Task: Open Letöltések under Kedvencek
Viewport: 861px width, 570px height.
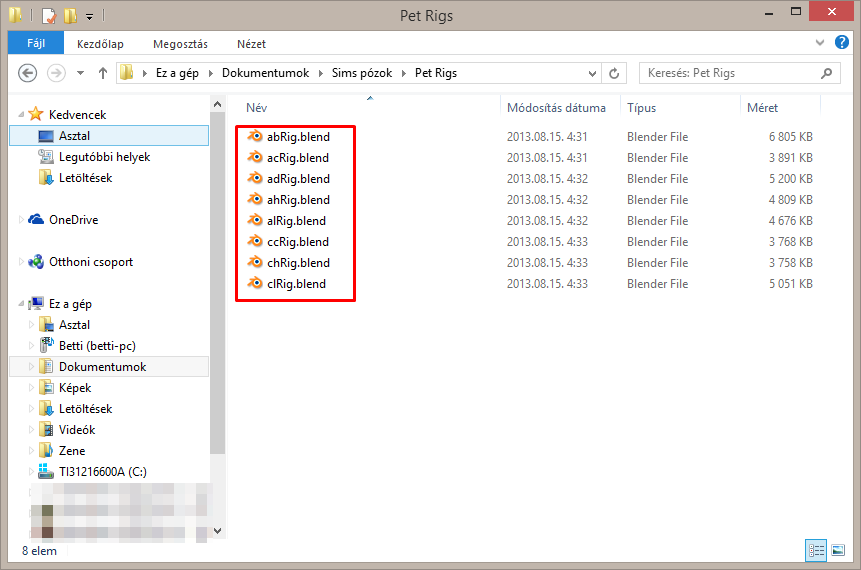Action: click(x=85, y=178)
